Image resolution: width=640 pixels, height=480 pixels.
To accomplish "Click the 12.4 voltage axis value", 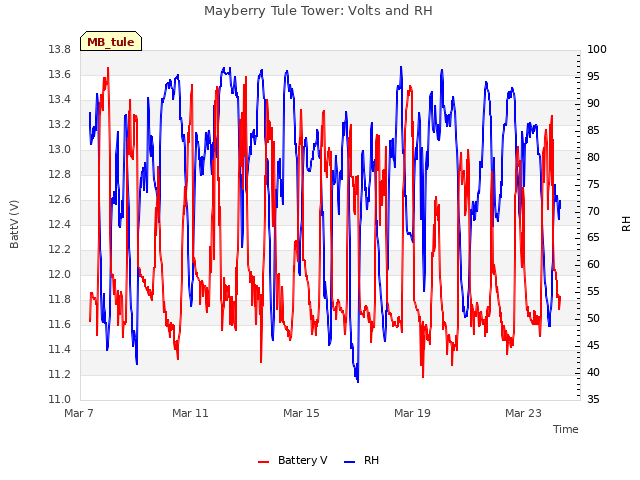I will click(x=60, y=224).
